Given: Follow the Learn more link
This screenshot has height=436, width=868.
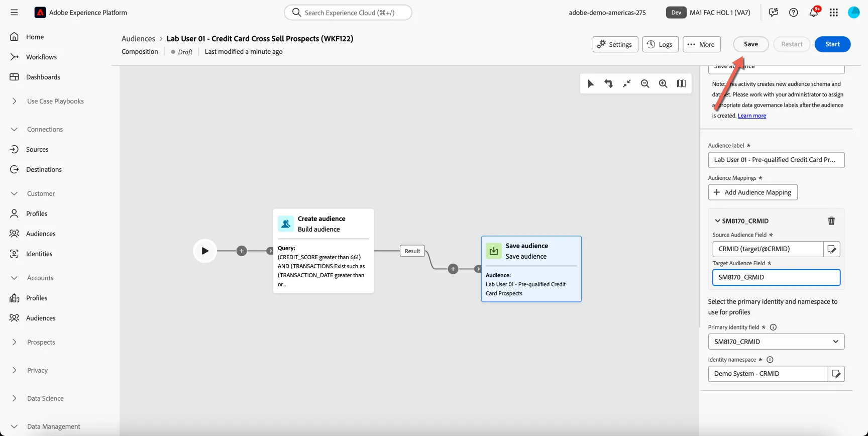Looking at the screenshot, I should click(752, 116).
